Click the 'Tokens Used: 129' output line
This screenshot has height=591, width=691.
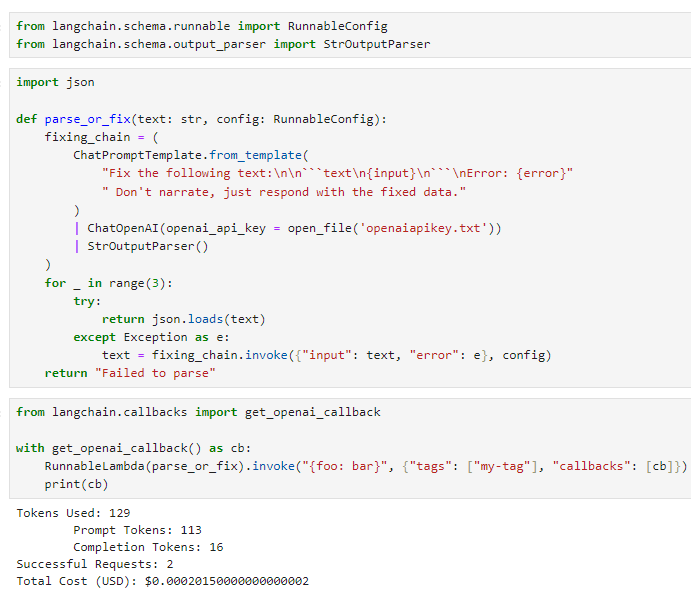[x=73, y=513]
